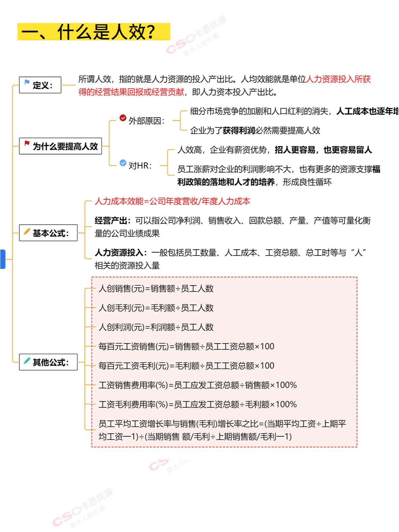Click the formula 人创销售(元)=销售额÷员工人数

click(156, 289)
